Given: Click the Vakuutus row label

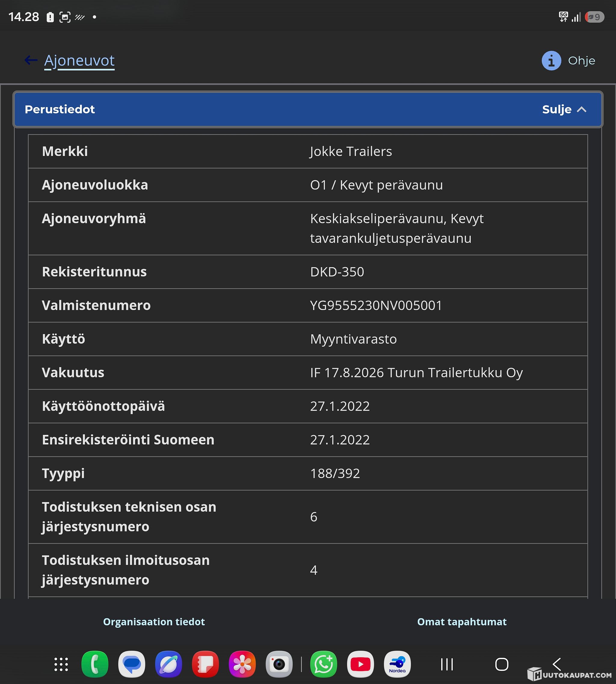Looking at the screenshot, I should [x=73, y=373].
